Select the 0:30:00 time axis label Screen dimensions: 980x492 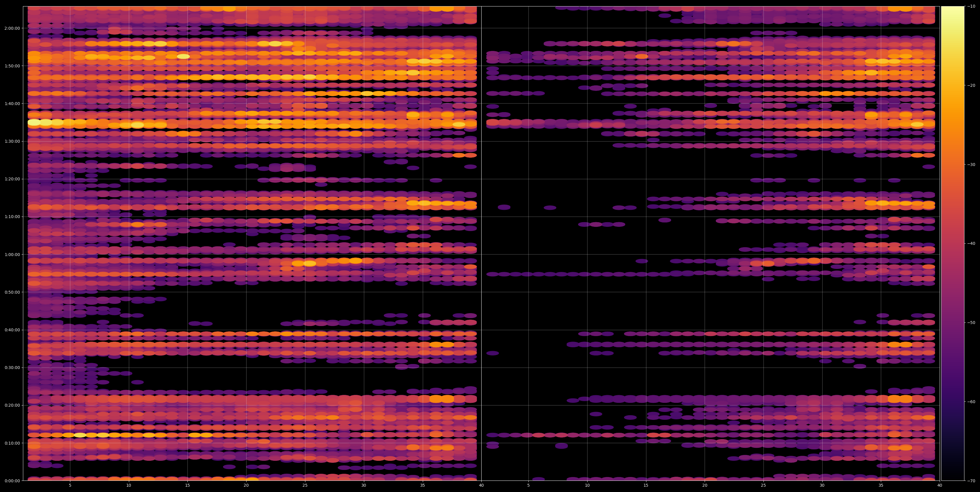pyautogui.click(x=12, y=368)
